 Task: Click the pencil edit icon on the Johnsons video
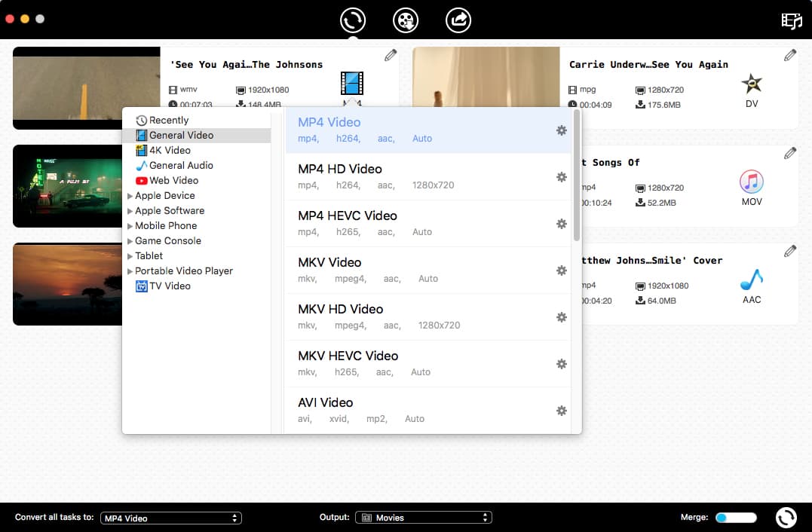click(x=391, y=55)
